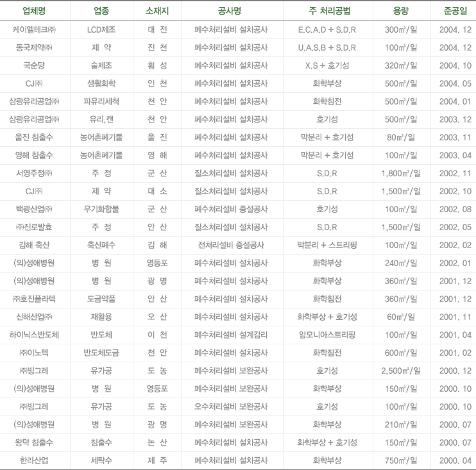476x470 pixels.
Task: Click the 준공일 column header
Action: [455, 11]
